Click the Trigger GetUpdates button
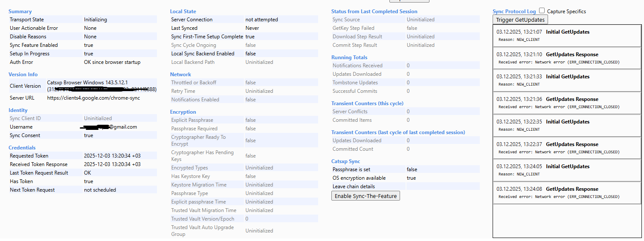Image resolution: width=644 pixels, height=241 pixels. click(x=520, y=20)
